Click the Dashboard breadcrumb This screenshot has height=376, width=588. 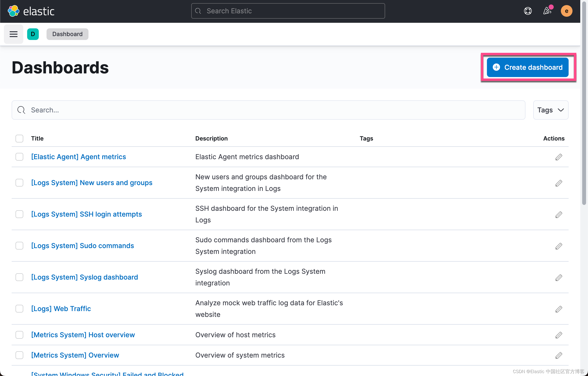67,34
